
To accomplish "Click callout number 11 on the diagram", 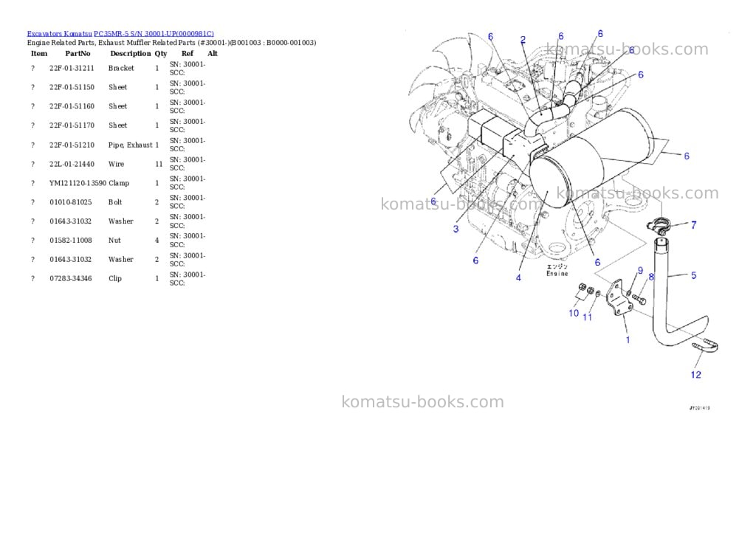I will (587, 317).
